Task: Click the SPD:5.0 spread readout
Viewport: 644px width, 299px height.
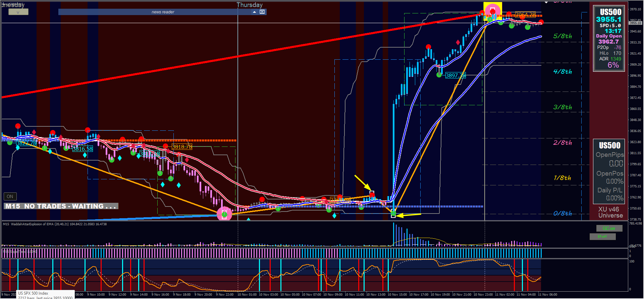Action: 610,25
